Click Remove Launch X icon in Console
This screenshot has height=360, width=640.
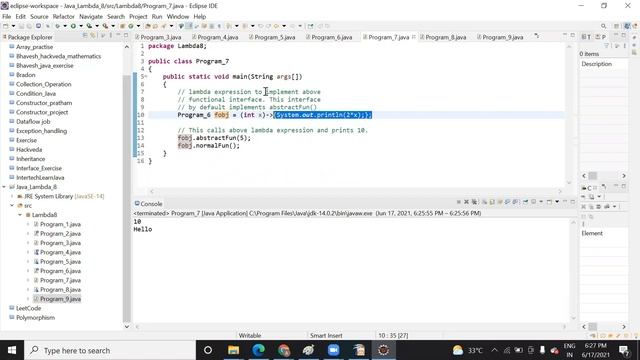466,202
